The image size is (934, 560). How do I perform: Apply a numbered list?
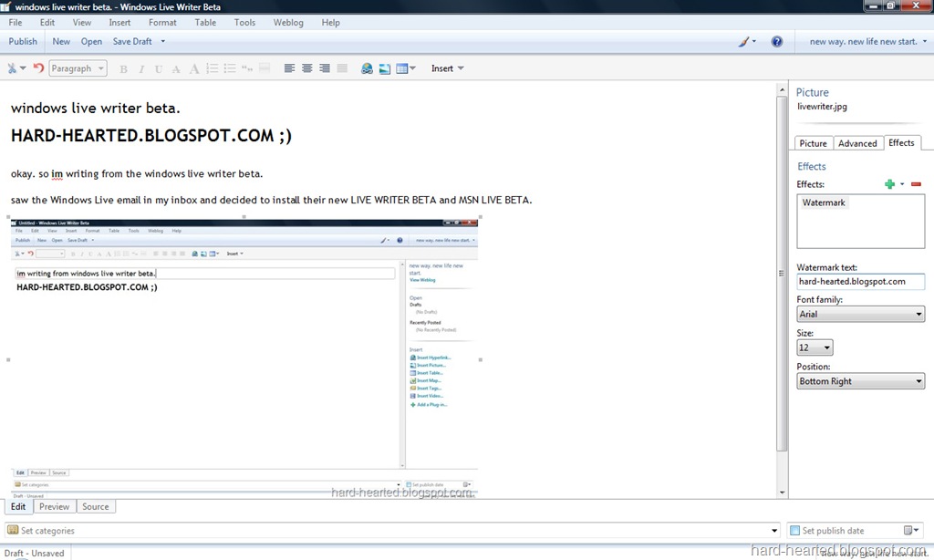point(212,68)
